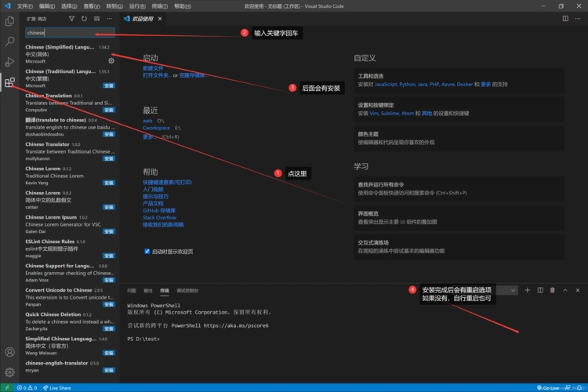588x392 pixels.
Task: Open editor more actions ellipsis
Action: pos(578,19)
